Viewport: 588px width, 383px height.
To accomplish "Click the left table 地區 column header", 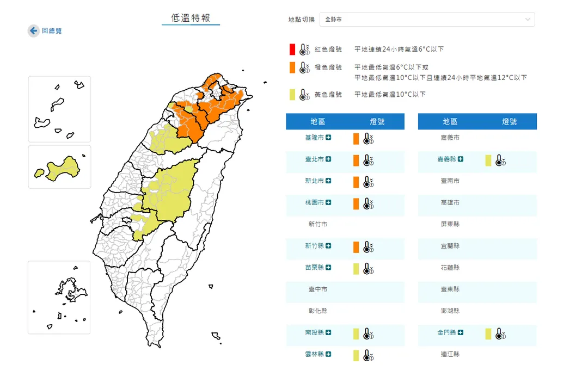I will (317, 121).
